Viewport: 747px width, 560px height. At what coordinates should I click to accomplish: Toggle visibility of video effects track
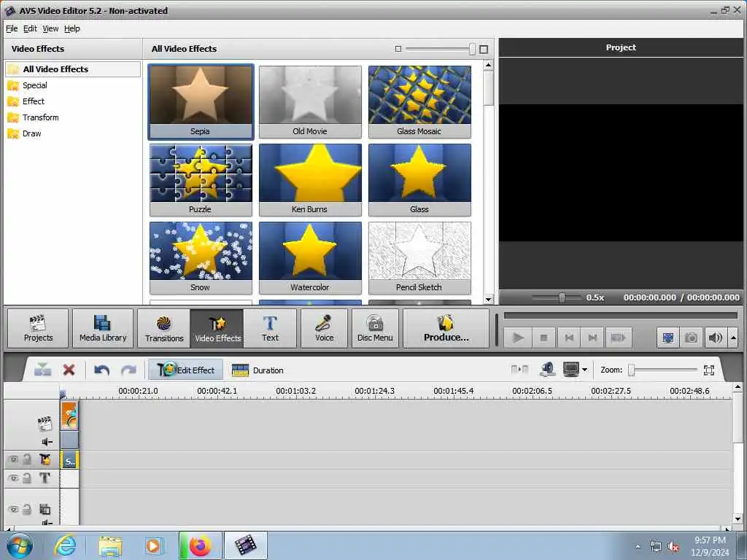click(x=13, y=459)
